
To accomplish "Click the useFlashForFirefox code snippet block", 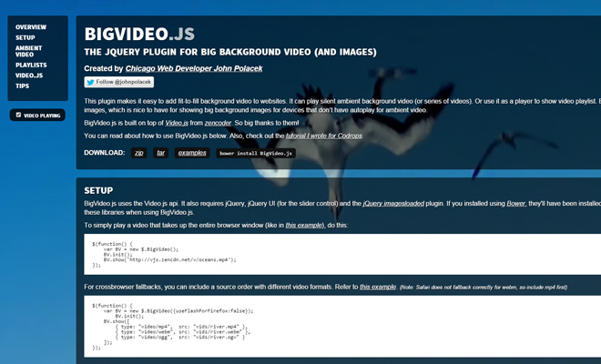I will coord(342,327).
